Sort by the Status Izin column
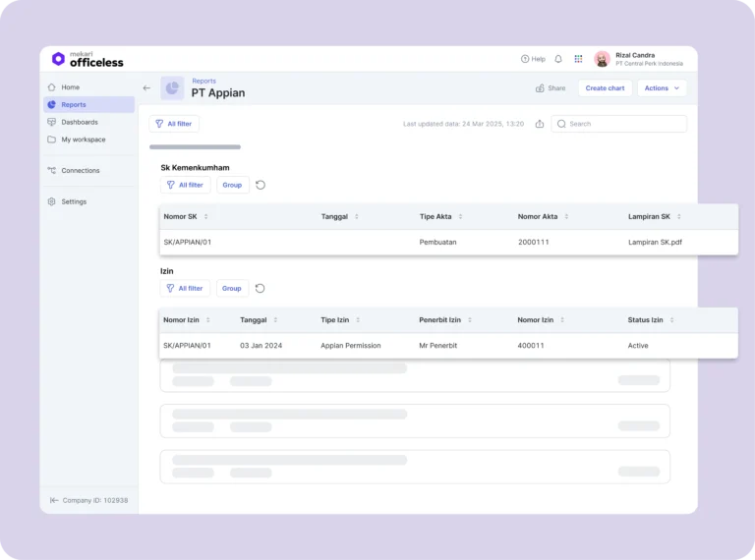 671,320
